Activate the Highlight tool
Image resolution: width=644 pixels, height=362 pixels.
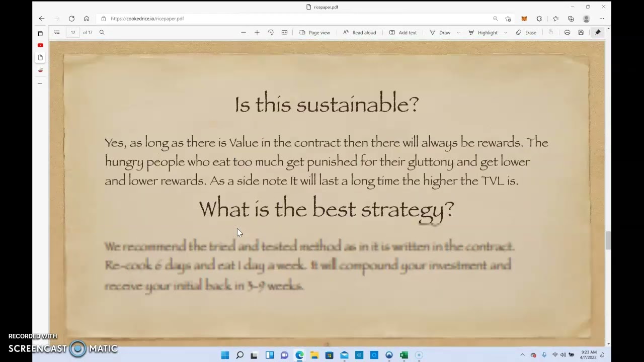(x=482, y=32)
